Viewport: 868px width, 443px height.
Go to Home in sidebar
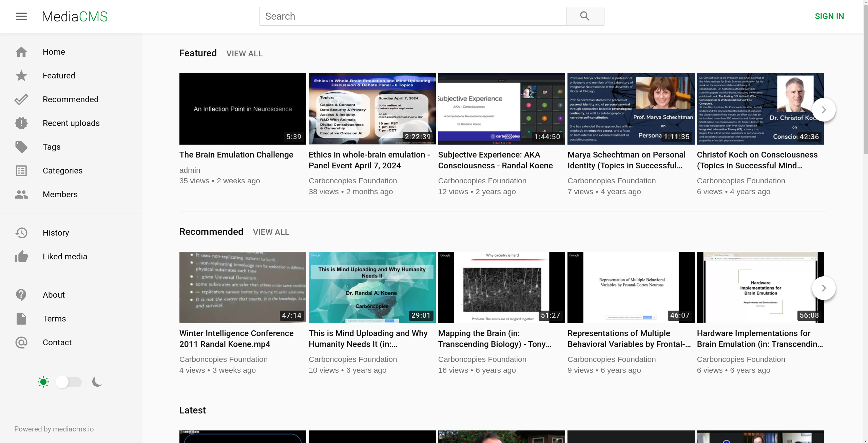54,52
